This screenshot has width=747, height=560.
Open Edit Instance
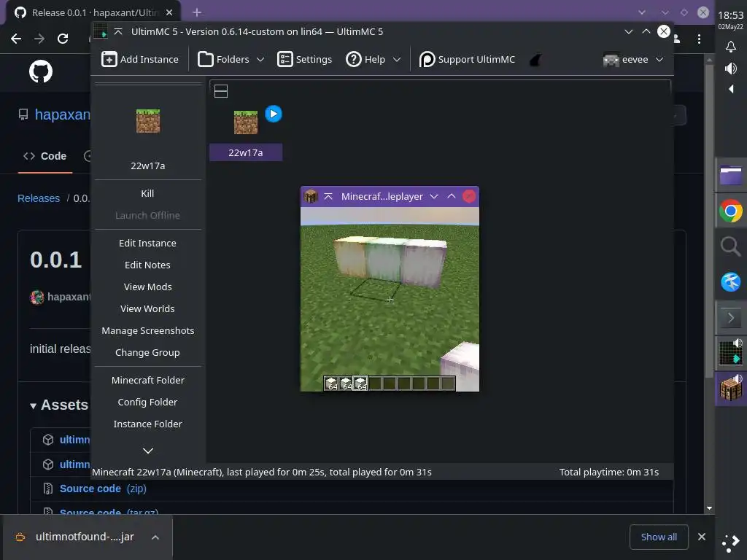pyautogui.click(x=147, y=243)
